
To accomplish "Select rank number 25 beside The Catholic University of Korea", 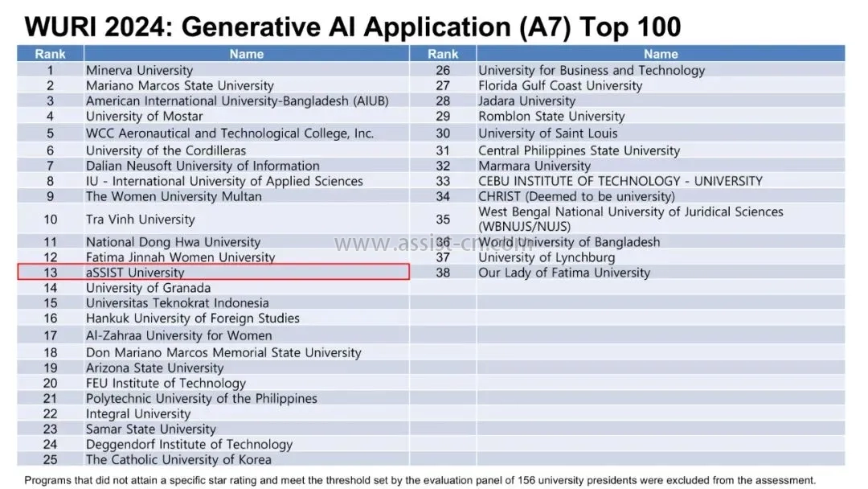I will point(51,460).
